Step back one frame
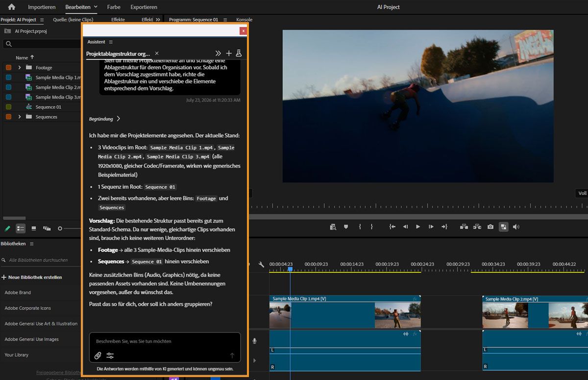Image resolution: width=588 pixels, height=380 pixels. click(405, 227)
